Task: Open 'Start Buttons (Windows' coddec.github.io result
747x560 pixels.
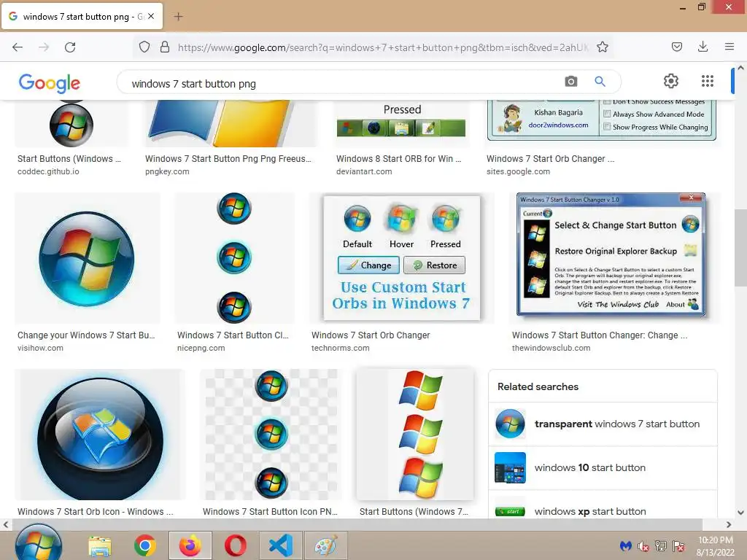Action: [x=69, y=159]
